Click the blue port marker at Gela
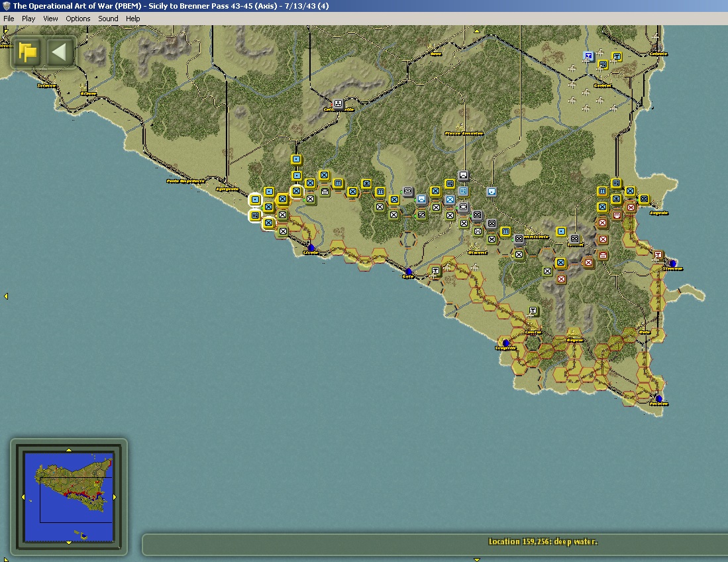The height and width of the screenshot is (562, 728). coord(408,271)
